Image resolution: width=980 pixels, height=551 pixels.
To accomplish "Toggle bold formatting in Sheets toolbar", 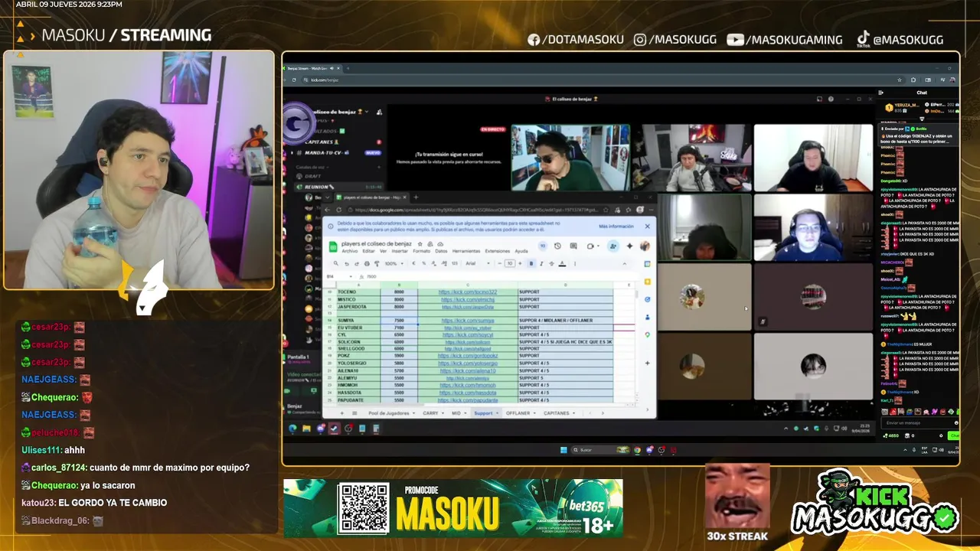I will coord(531,263).
